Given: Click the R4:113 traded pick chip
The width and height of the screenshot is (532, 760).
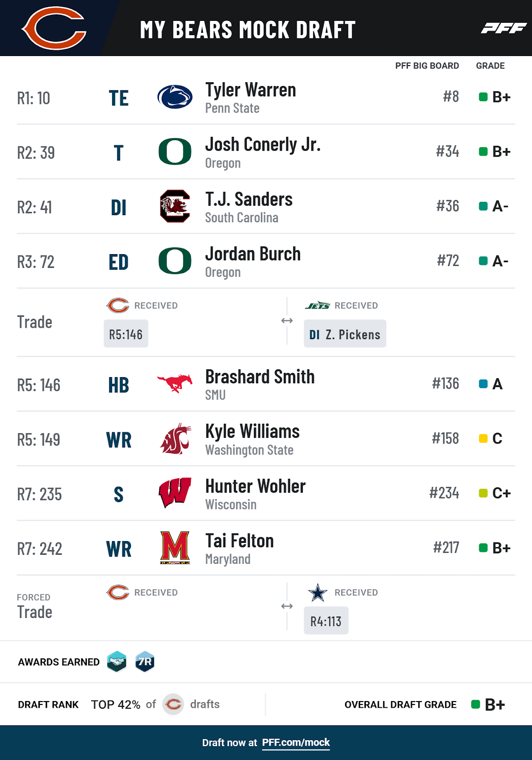Looking at the screenshot, I should click(x=326, y=621).
